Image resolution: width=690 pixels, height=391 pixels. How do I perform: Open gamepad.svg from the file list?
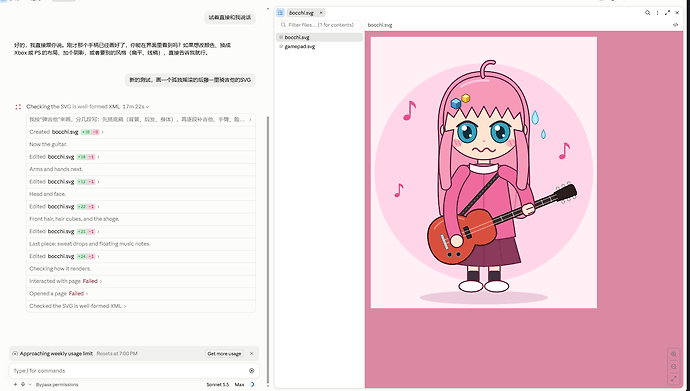tap(319, 46)
